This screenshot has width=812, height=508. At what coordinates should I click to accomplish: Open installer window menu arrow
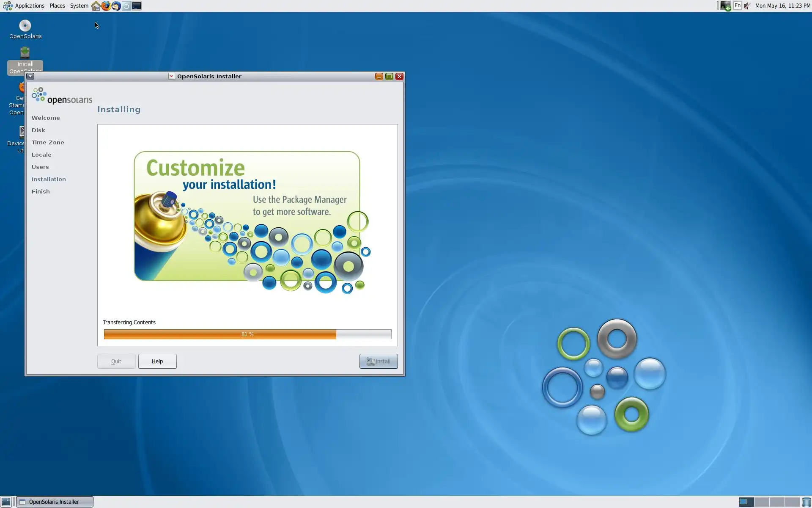coord(30,76)
